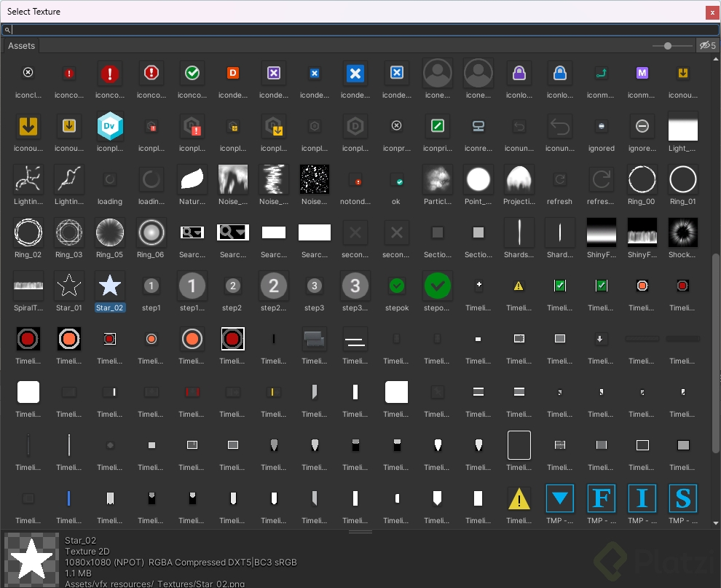Select the Ring_05 texture
The width and height of the screenshot is (721, 588).
point(110,232)
